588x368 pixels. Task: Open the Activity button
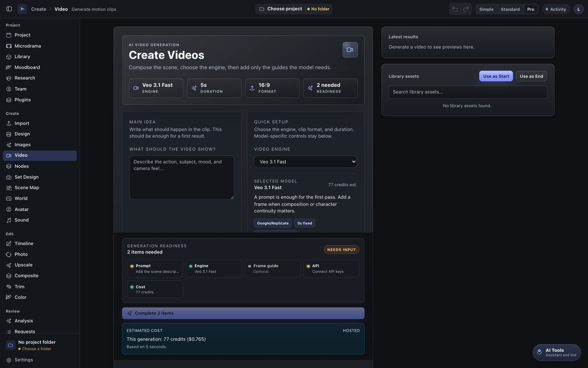[x=556, y=9]
